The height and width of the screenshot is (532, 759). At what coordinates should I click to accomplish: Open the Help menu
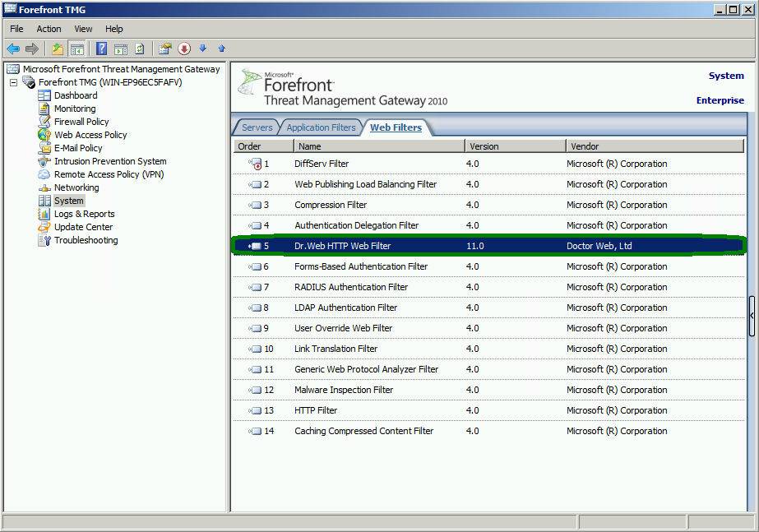point(114,29)
